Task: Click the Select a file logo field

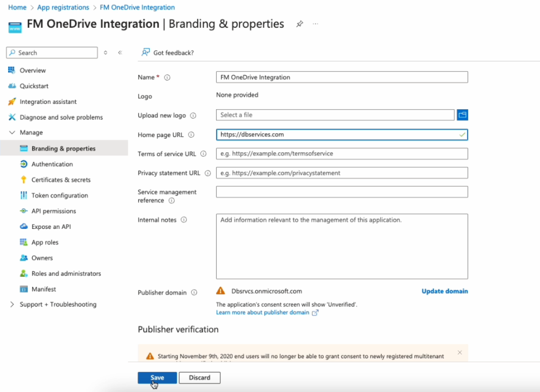Action: coord(335,115)
